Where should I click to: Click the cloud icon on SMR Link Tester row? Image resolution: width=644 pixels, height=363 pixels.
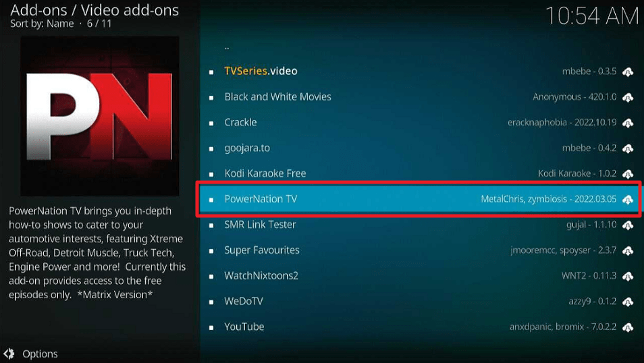coord(628,225)
